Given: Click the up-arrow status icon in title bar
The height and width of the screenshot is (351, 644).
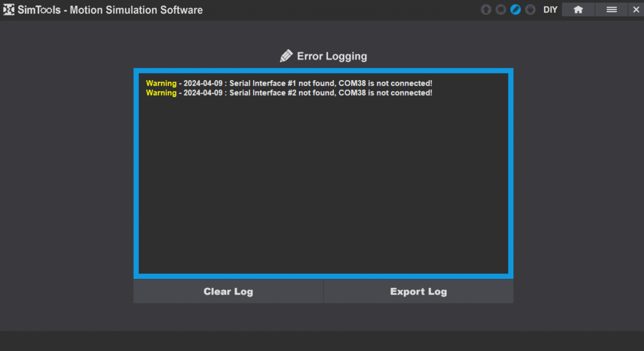Looking at the screenshot, I should [x=486, y=10].
